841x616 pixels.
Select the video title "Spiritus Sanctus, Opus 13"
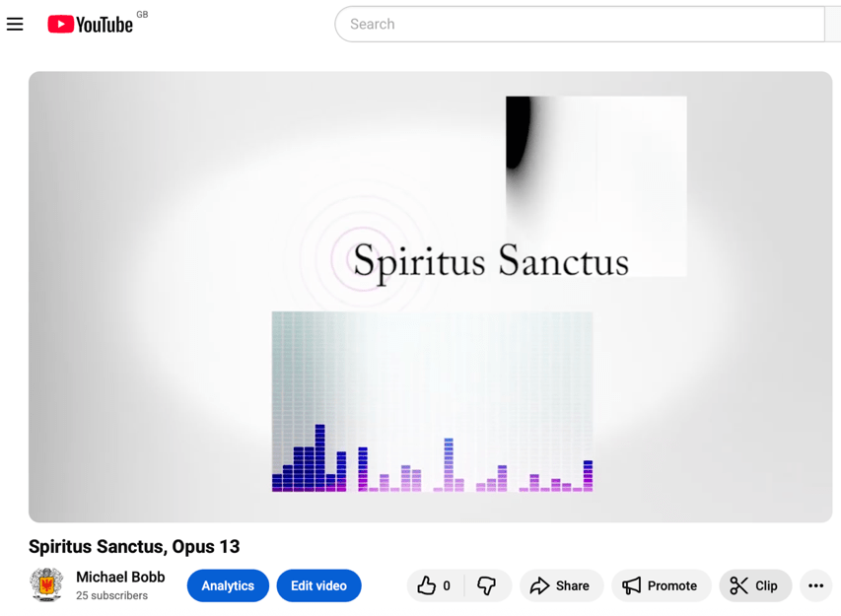click(134, 546)
